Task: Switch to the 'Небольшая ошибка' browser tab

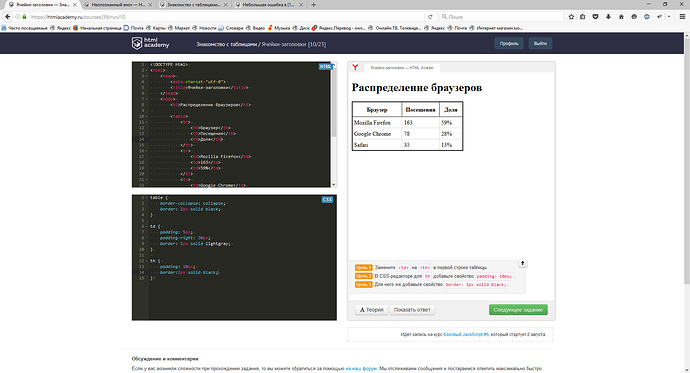Action: (x=269, y=4)
